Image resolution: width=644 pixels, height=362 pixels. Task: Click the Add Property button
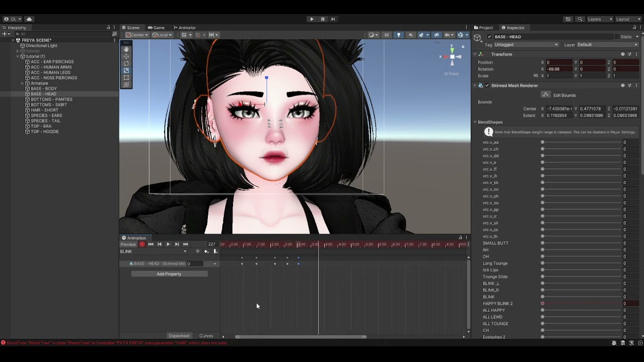pyautogui.click(x=169, y=274)
